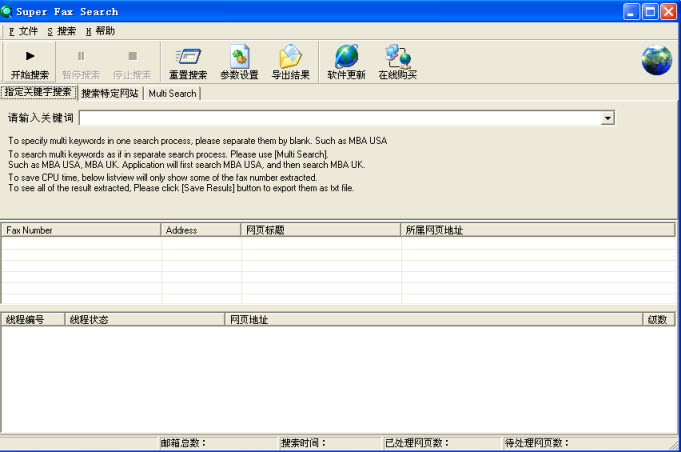Image resolution: width=681 pixels, height=452 pixels.
Task: Open the 文件 menu
Action: coord(23,31)
